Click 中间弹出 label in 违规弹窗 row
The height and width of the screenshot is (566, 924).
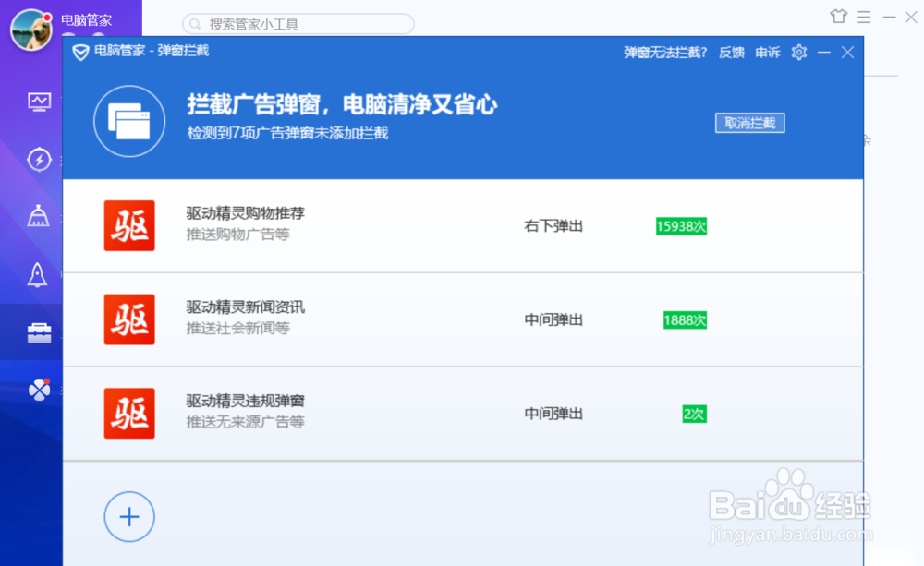553,414
